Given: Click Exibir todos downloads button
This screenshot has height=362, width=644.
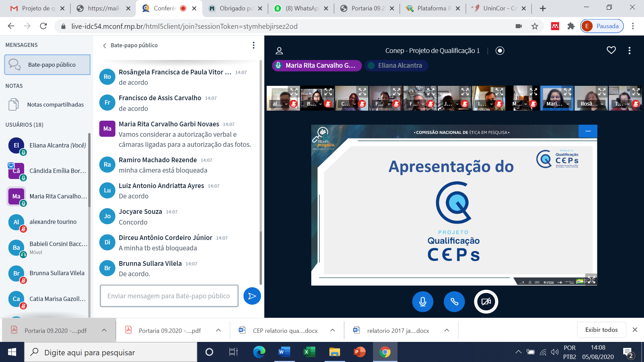Looking at the screenshot, I should click(x=601, y=330).
